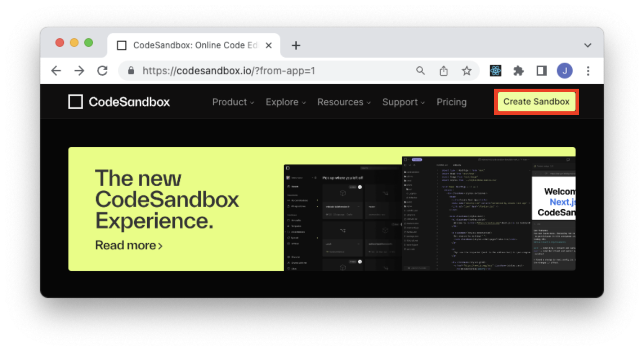Minimize the window with the yellow button
The image size is (644, 351).
tap(74, 43)
